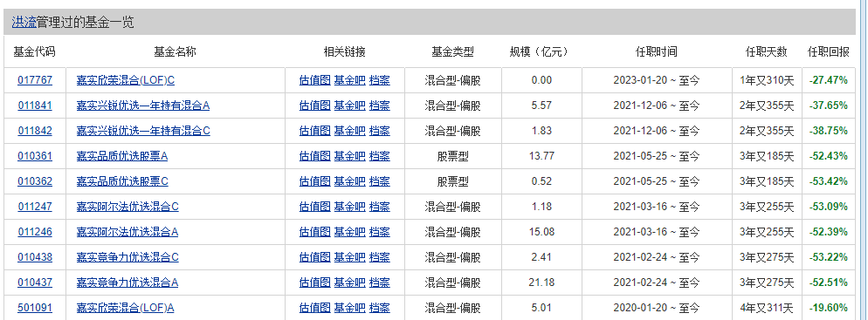Open fund code 501091
This screenshot has width=868, height=320.
pyautogui.click(x=35, y=308)
